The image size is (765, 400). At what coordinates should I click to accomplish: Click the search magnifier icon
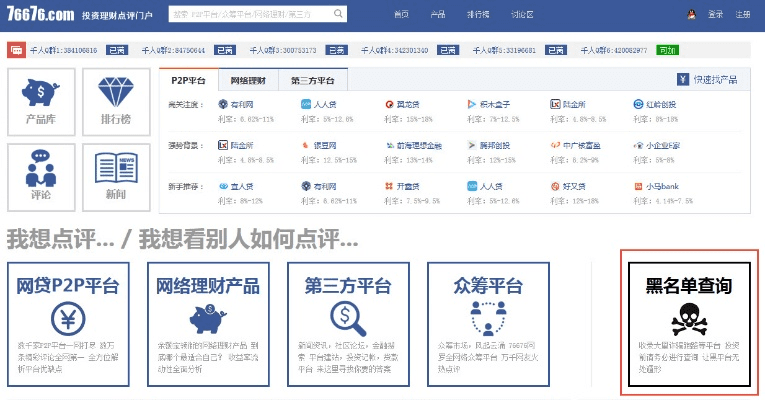point(338,15)
